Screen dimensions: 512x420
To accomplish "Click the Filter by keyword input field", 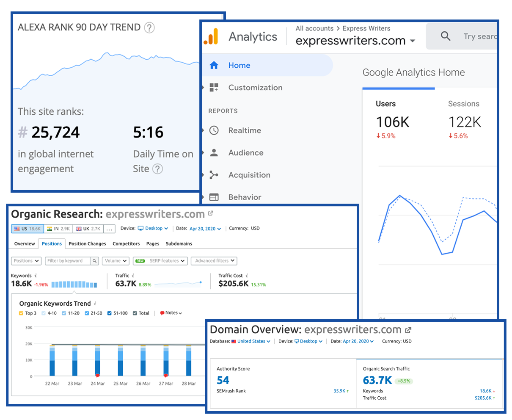I will point(68,261).
